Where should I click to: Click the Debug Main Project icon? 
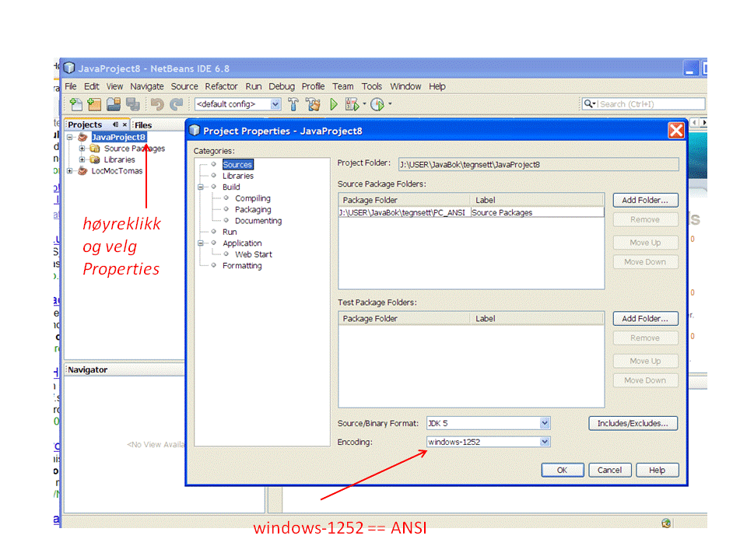click(352, 103)
